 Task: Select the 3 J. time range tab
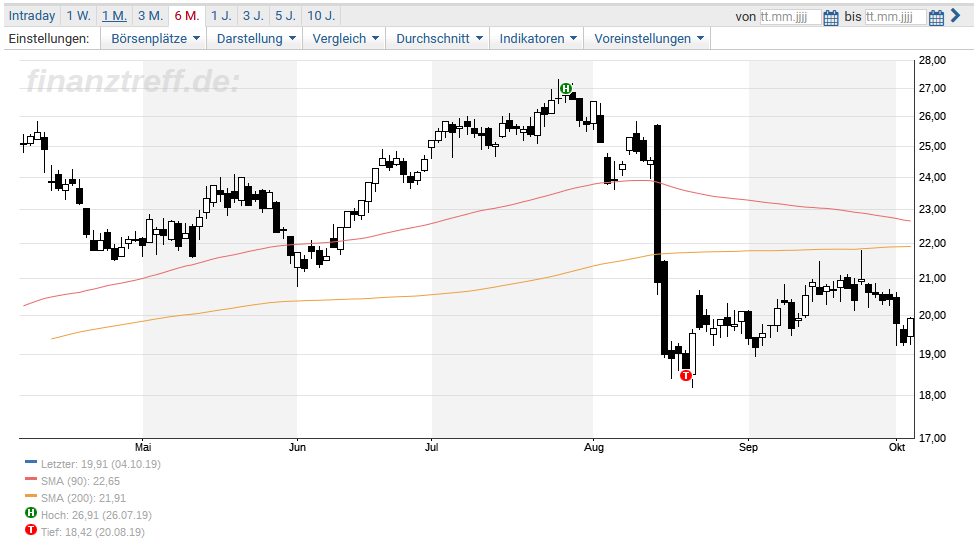(254, 16)
